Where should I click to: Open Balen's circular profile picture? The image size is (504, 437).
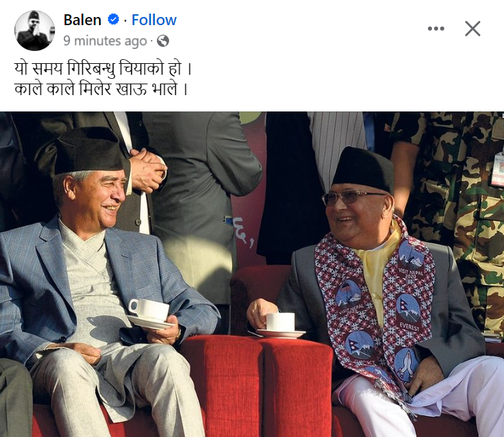point(35,30)
